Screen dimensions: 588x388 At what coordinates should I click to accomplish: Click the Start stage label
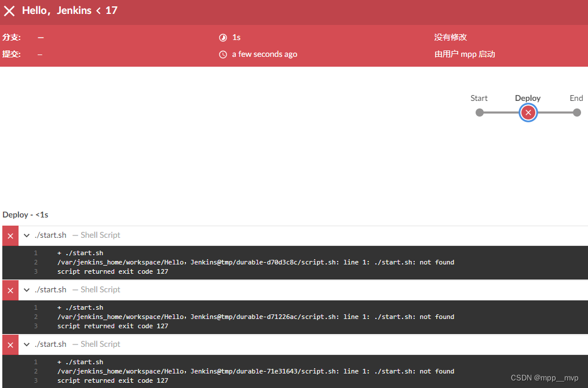pyautogui.click(x=479, y=98)
